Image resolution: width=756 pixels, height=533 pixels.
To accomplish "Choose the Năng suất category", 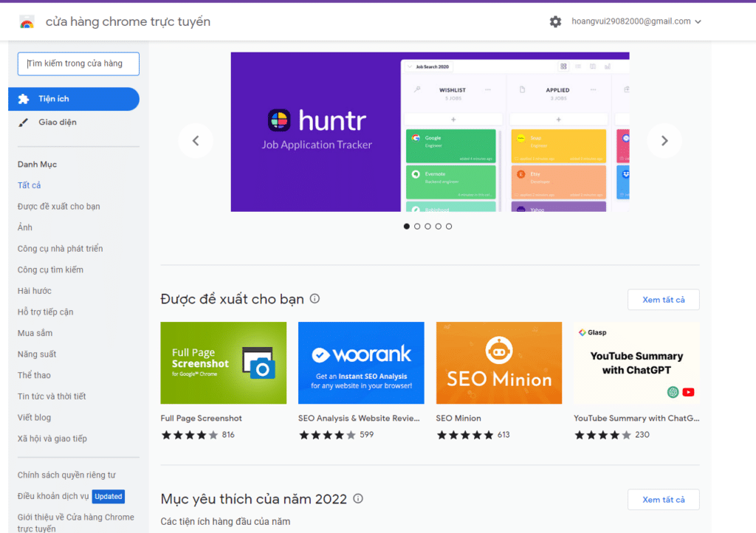I will (x=37, y=354).
